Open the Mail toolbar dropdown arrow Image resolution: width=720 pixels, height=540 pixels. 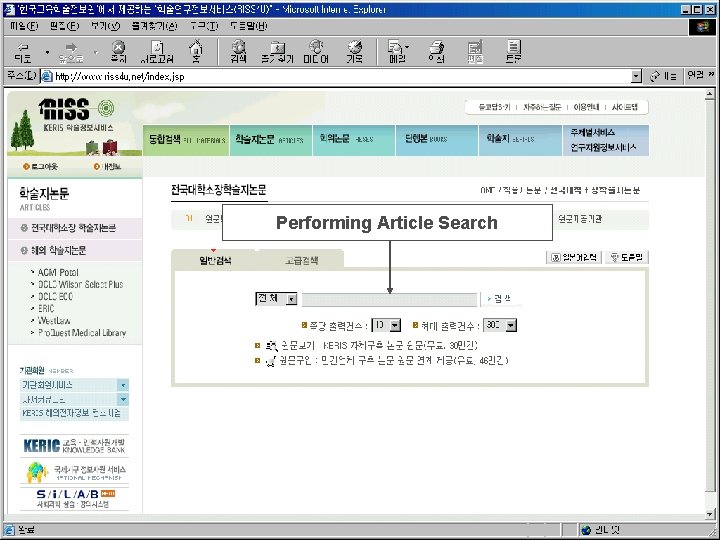[x=407, y=47]
